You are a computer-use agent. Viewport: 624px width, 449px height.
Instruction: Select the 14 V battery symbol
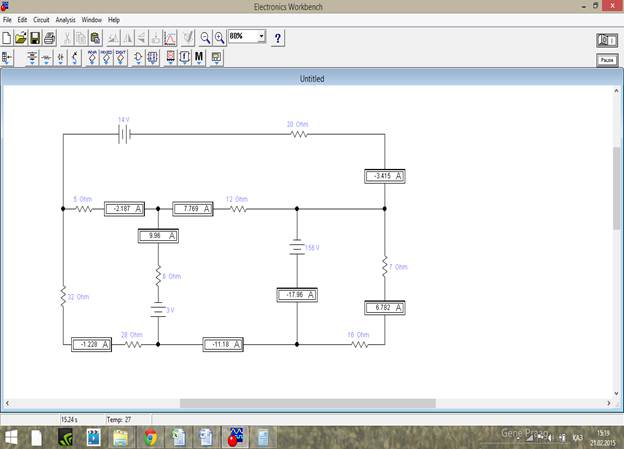click(x=125, y=135)
